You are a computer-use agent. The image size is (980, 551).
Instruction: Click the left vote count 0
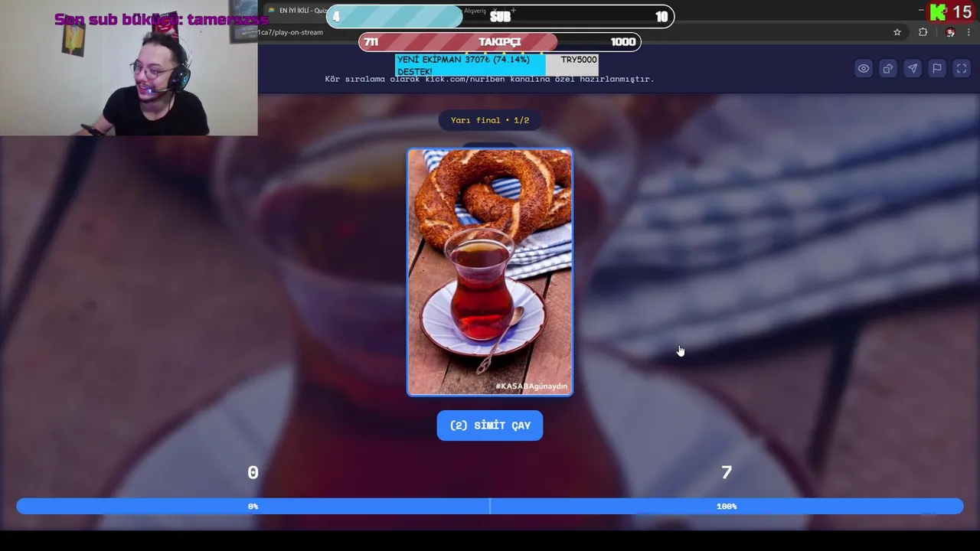(x=253, y=473)
